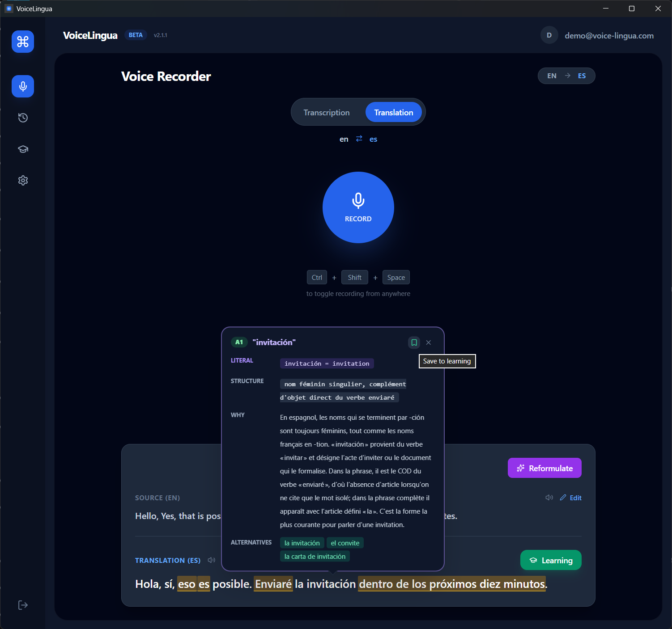Select the alternative 'el convite' chip
This screenshot has width=672, height=629.
click(x=345, y=543)
